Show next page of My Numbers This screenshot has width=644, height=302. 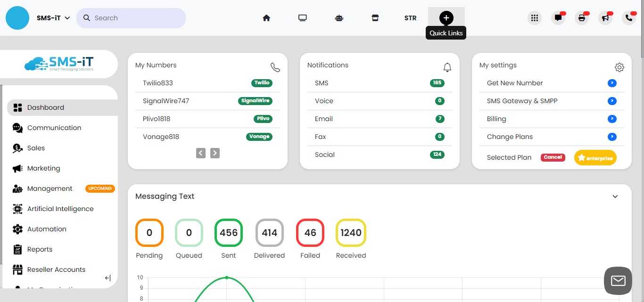tap(215, 153)
